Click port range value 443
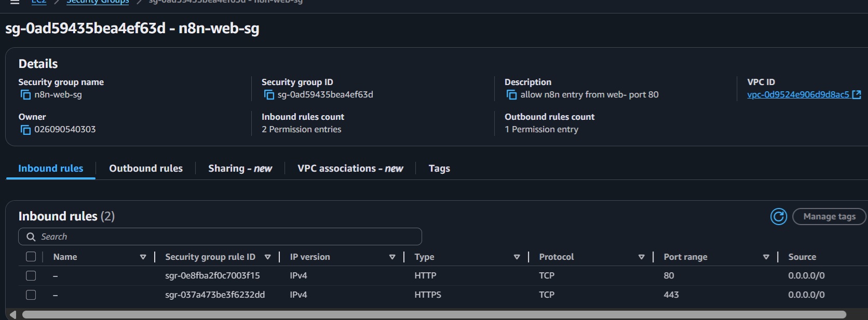 (671, 295)
